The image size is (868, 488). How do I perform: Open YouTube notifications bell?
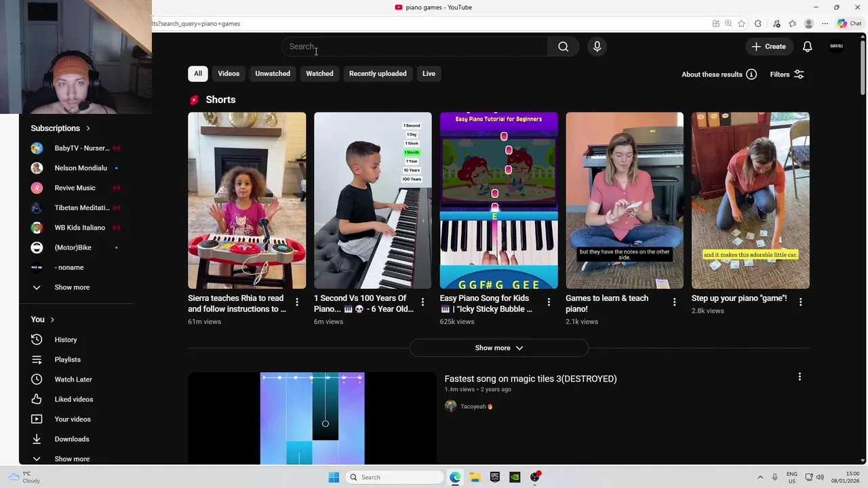tap(807, 47)
